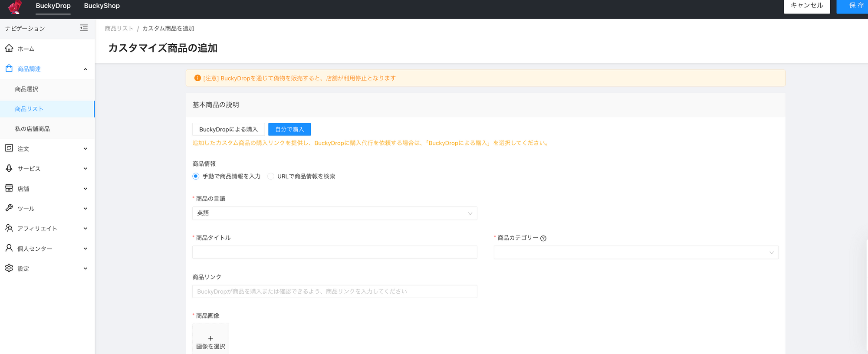Click the shopping bag icon for 商品調達
Screen dimensions: 868x354
click(9, 69)
